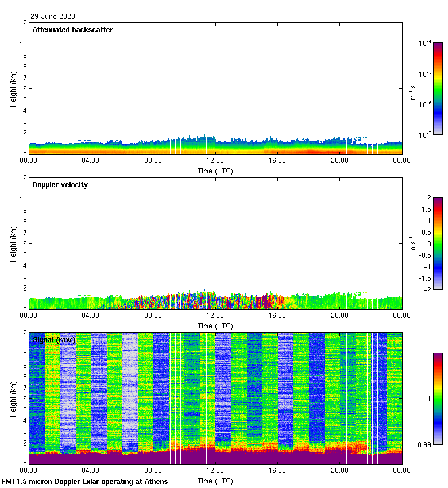The image size is (448, 488).
Task: Select the 20:00 tick under the backscatter plot
Action: [339, 161]
